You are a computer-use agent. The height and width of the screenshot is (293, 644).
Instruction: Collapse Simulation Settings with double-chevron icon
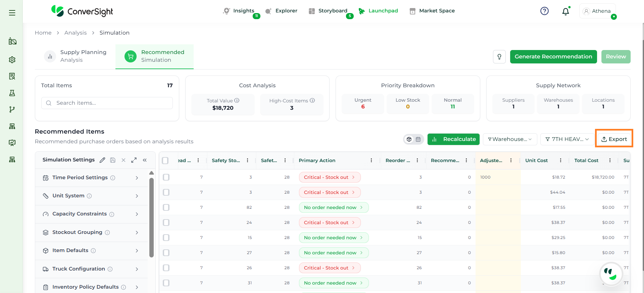(x=145, y=160)
